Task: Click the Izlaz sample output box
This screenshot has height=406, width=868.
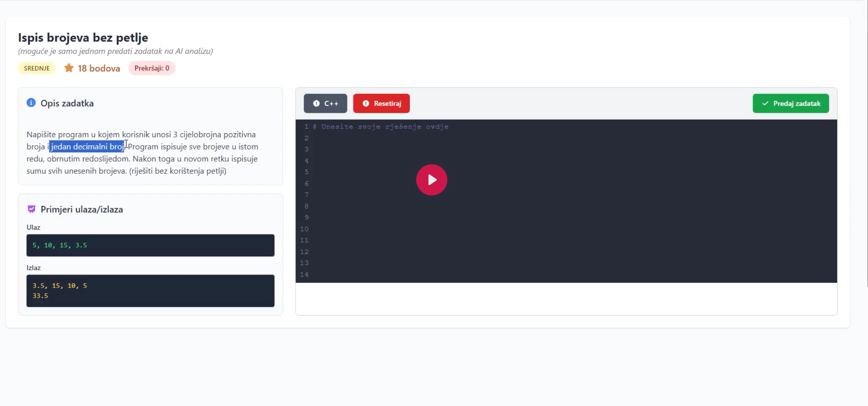Action: pyautogui.click(x=150, y=290)
